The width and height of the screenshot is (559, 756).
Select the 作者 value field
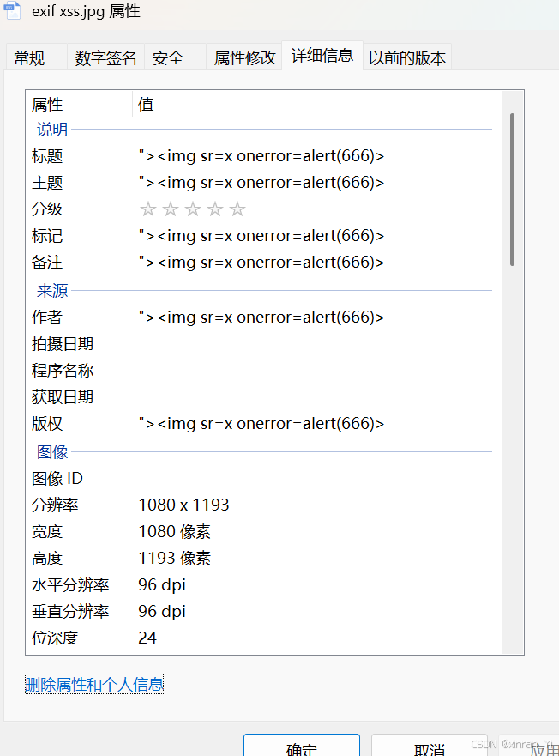(x=257, y=316)
